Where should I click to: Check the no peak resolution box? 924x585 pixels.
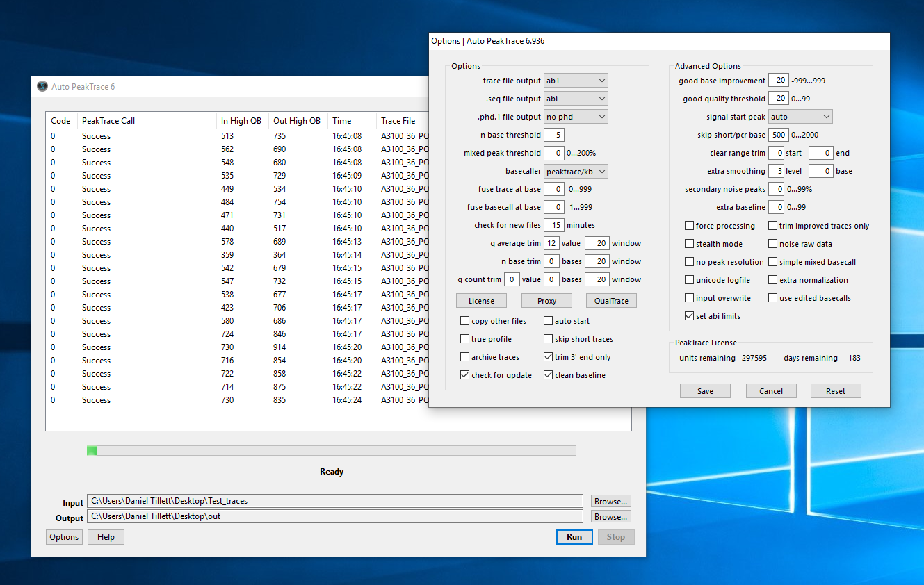point(689,262)
